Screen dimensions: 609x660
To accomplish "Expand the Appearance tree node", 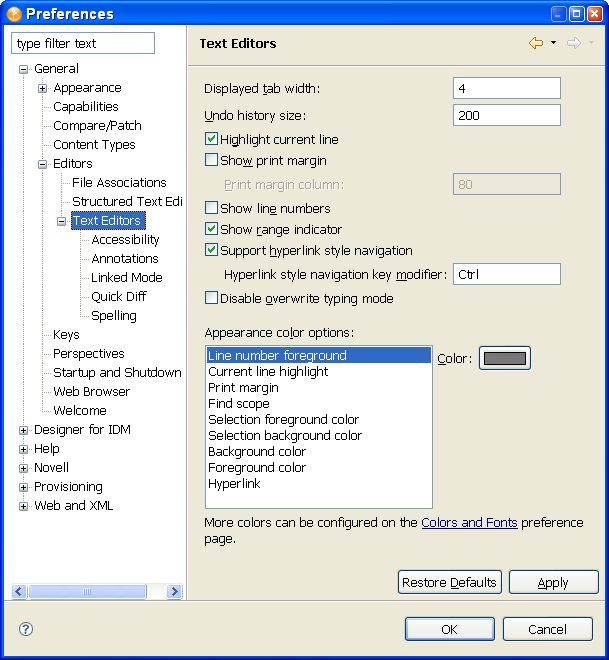I will tap(43, 88).
